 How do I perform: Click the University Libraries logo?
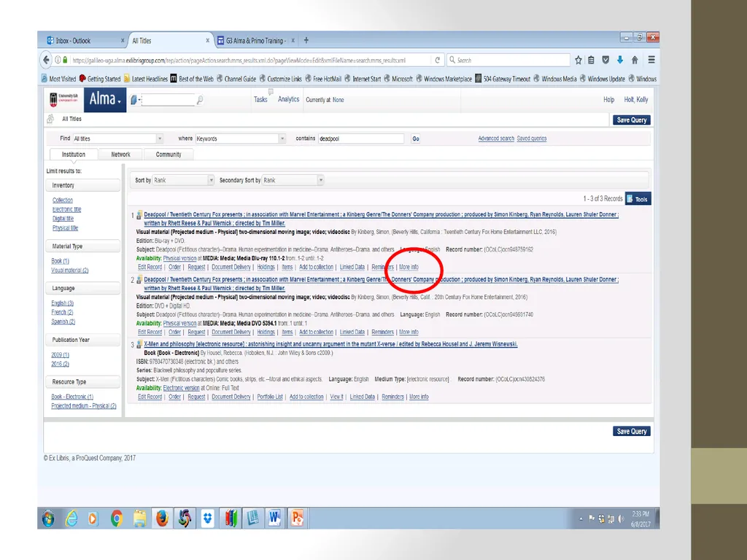(x=64, y=99)
